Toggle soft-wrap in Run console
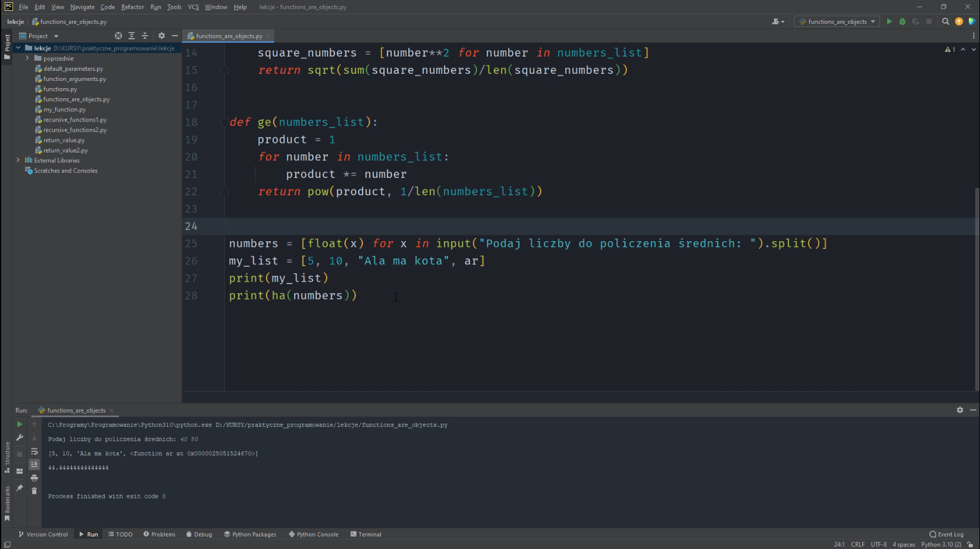The width and height of the screenshot is (980, 549). click(x=34, y=451)
